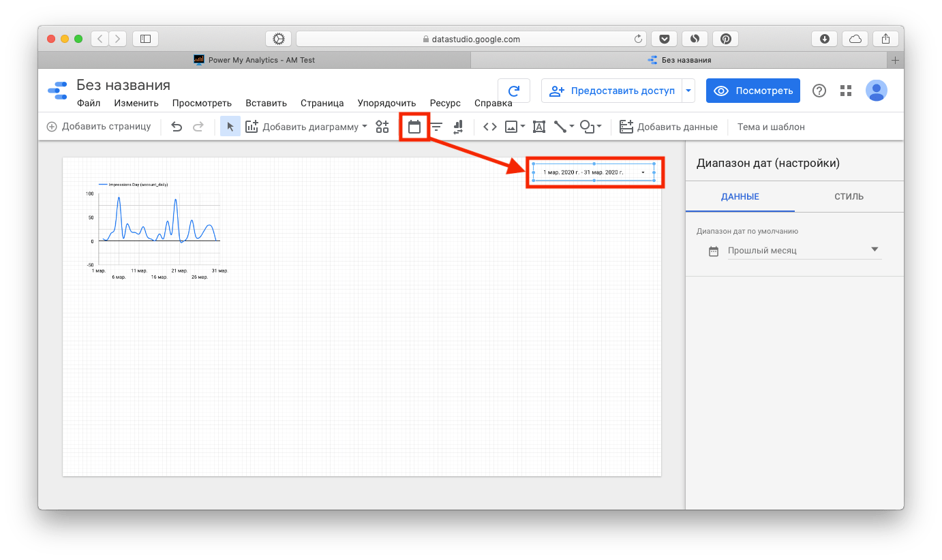Viewport: 942px width, 560px height.
Task: Click Safari share icon
Action: [x=885, y=39]
